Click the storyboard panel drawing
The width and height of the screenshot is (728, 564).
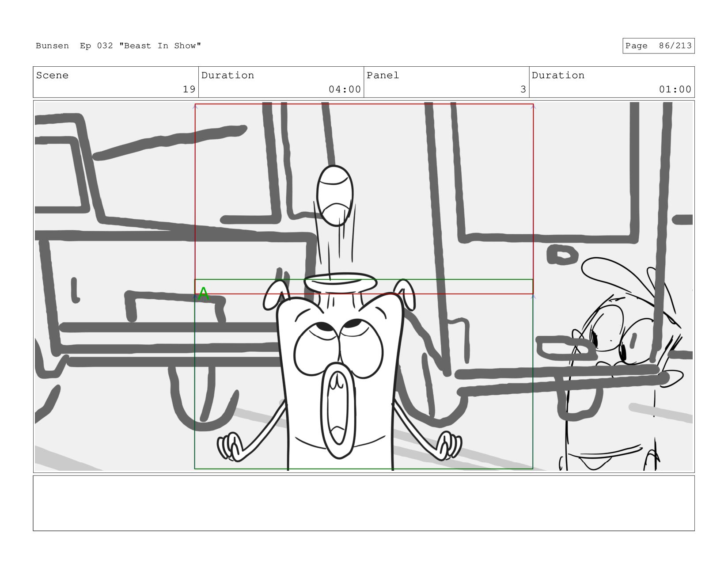[364, 286]
